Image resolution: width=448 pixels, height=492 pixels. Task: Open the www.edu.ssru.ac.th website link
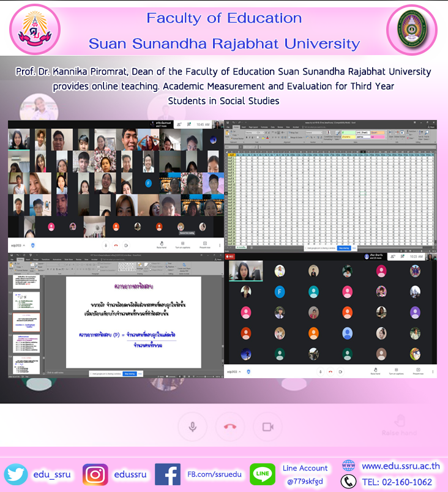tap(400, 466)
